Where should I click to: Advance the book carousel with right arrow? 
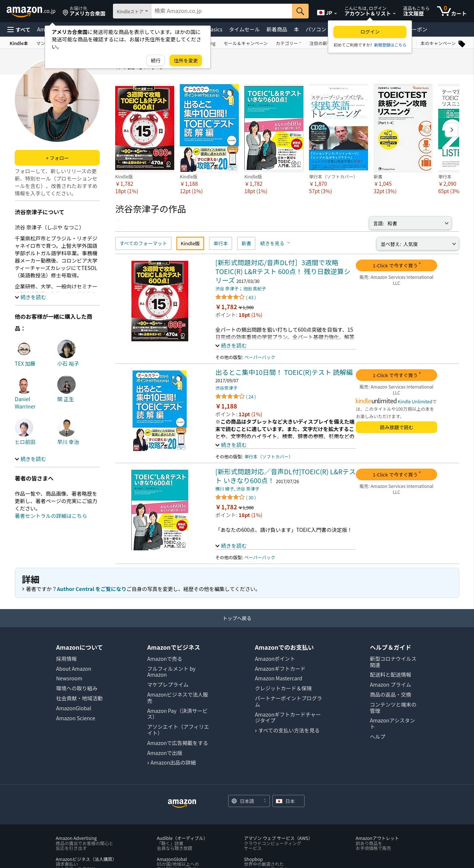point(451,130)
